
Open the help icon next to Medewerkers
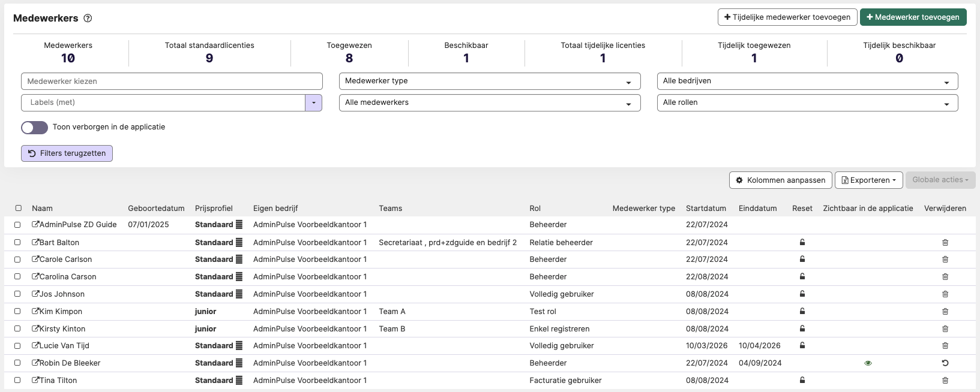[x=88, y=18]
